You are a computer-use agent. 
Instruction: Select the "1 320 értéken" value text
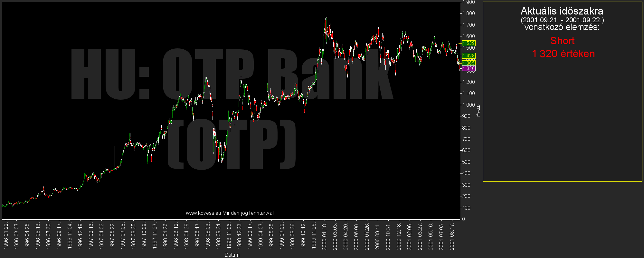click(563, 54)
